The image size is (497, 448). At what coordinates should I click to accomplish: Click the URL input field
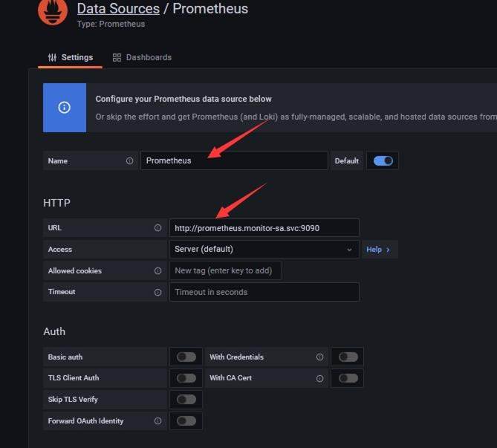(264, 228)
